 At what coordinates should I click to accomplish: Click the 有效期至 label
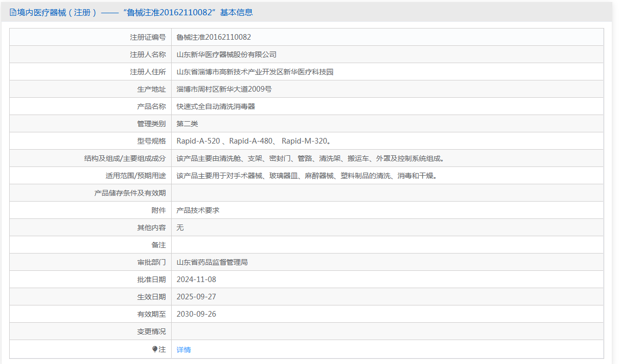pyautogui.click(x=152, y=314)
